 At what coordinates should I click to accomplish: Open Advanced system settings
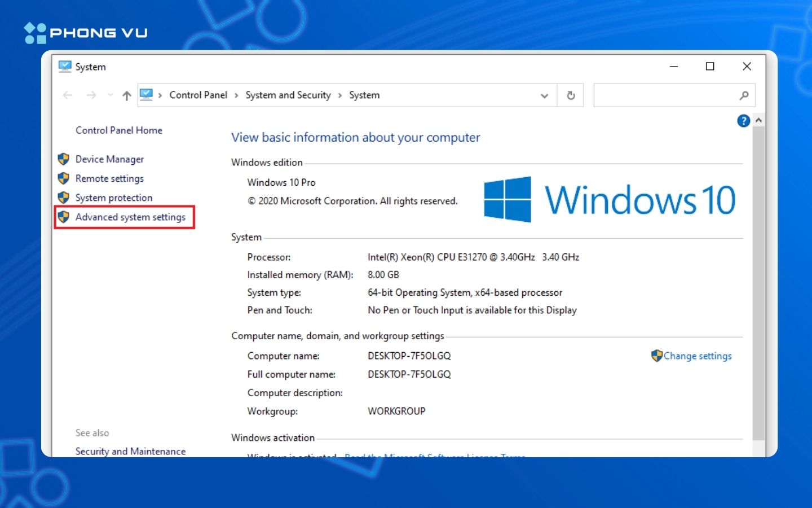point(130,217)
